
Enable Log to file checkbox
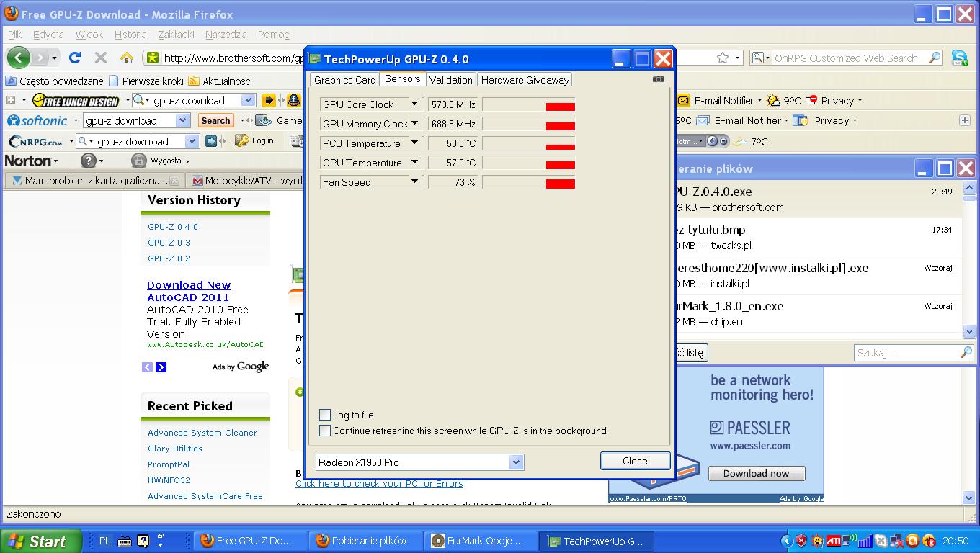[325, 415]
